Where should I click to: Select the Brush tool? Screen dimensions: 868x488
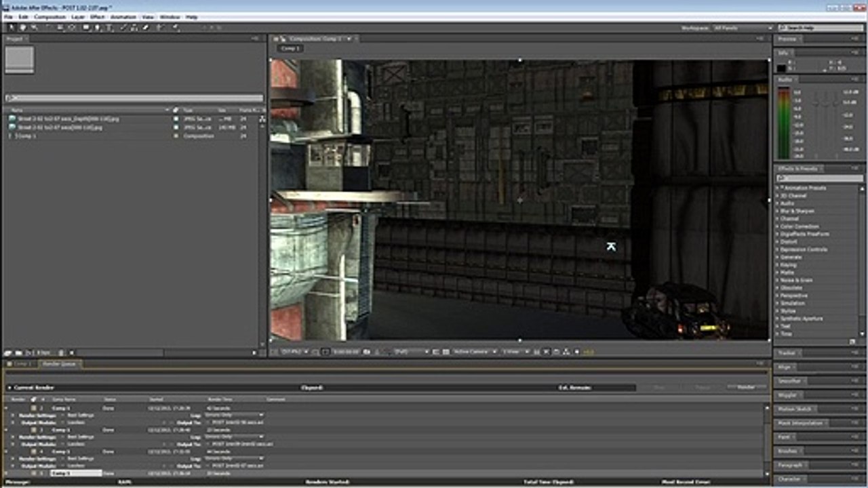coord(123,28)
